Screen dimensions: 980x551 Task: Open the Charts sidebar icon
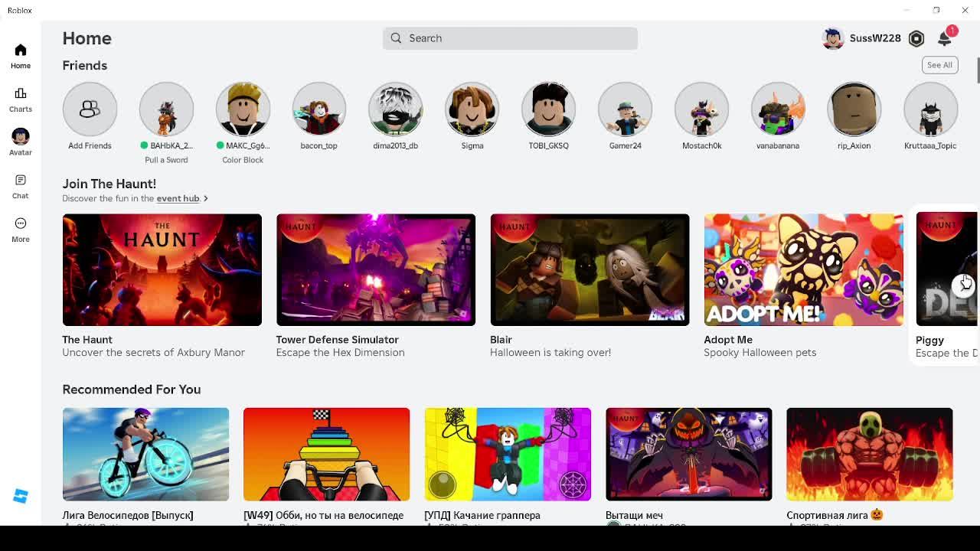pos(21,93)
